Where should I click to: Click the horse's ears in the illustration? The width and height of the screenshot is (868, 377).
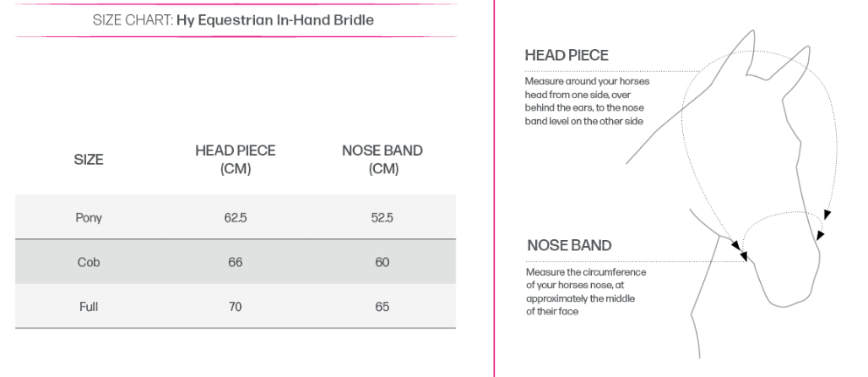775,56
